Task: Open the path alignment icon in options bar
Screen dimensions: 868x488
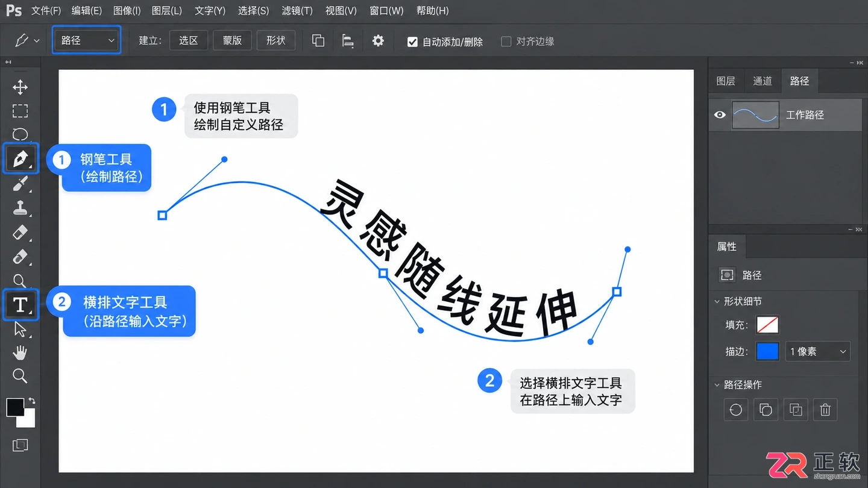Action: tap(348, 41)
